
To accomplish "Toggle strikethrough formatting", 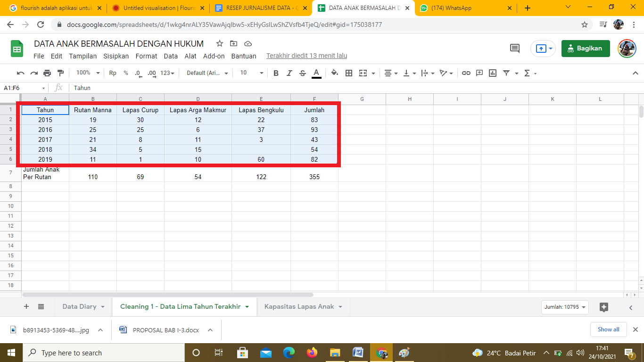I will pos(303,73).
